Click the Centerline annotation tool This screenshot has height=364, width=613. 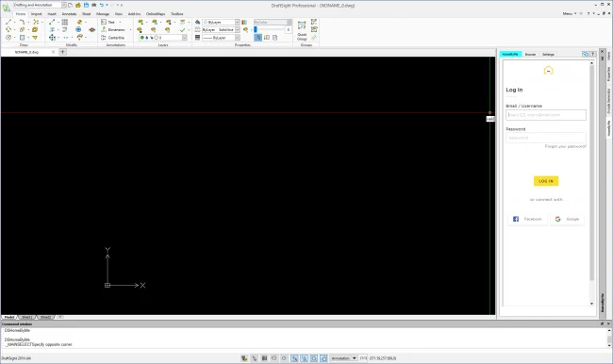pyautogui.click(x=113, y=38)
